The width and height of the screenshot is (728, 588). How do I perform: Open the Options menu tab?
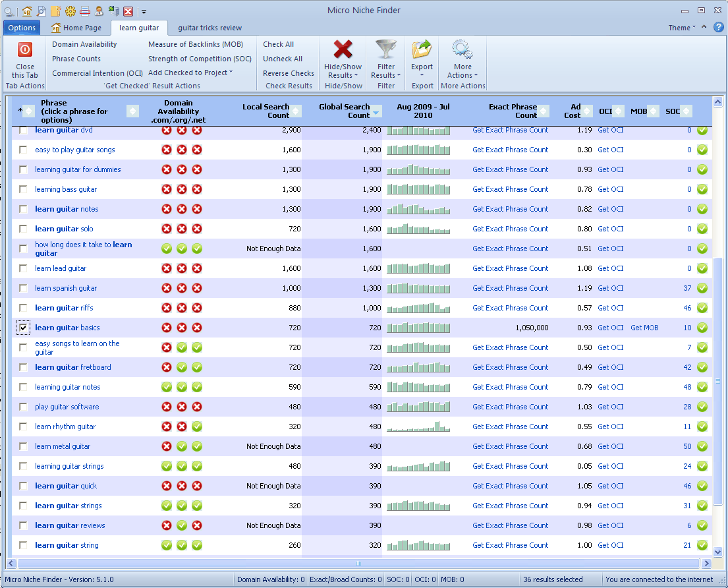(22, 28)
